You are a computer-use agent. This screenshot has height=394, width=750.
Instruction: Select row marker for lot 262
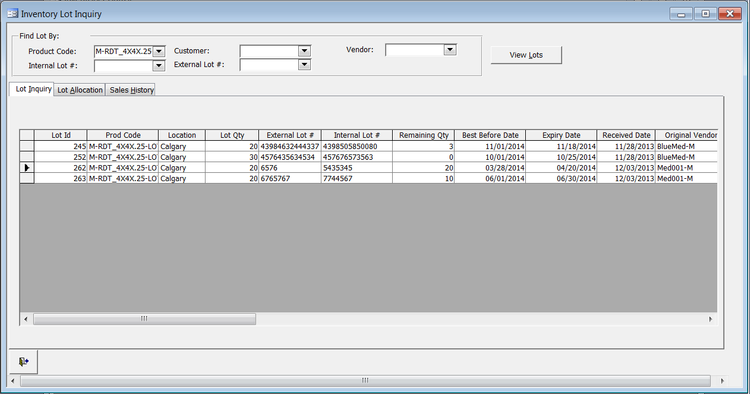27,168
